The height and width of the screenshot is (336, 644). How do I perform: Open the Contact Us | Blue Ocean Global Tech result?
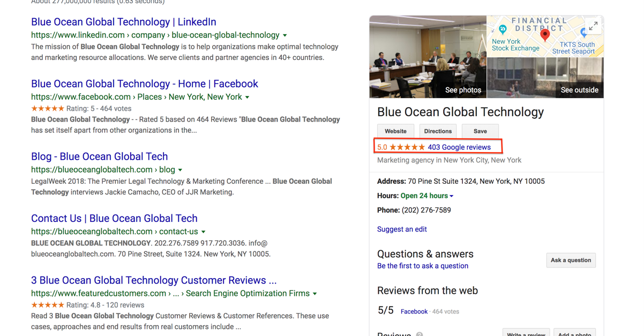[114, 218]
